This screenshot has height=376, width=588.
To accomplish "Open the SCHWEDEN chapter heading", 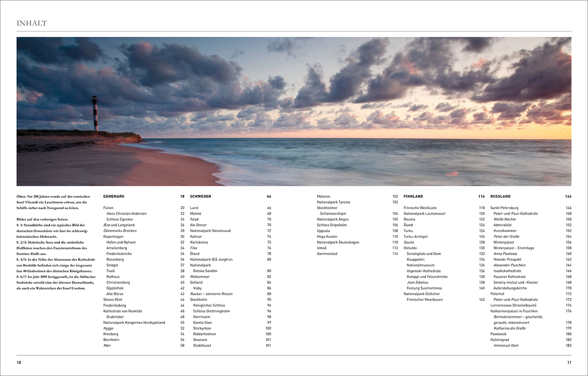I will pyautogui.click(x=200, y=196).
